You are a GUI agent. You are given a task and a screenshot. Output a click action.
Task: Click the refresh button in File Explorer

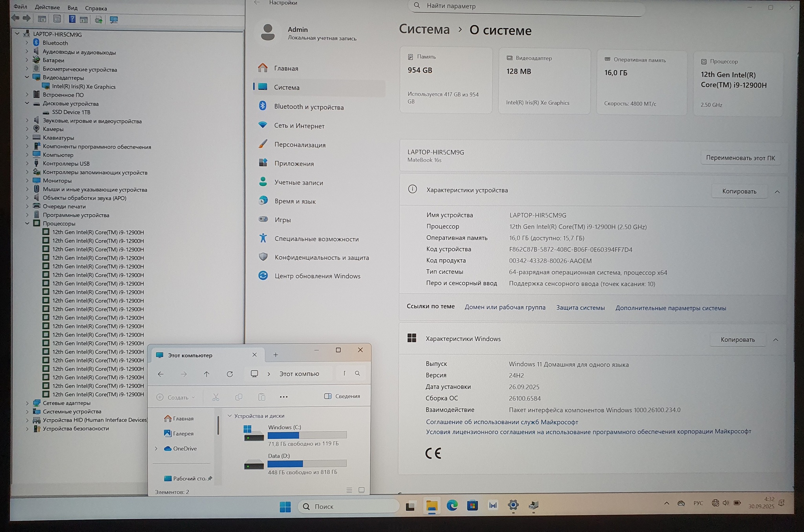point(230,374)
